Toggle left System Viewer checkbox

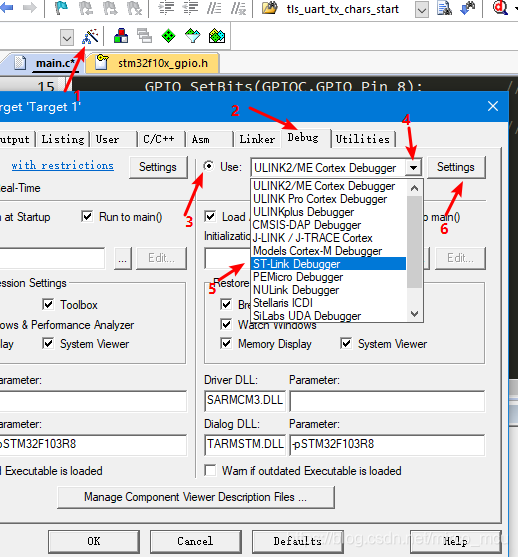(48, 344)
